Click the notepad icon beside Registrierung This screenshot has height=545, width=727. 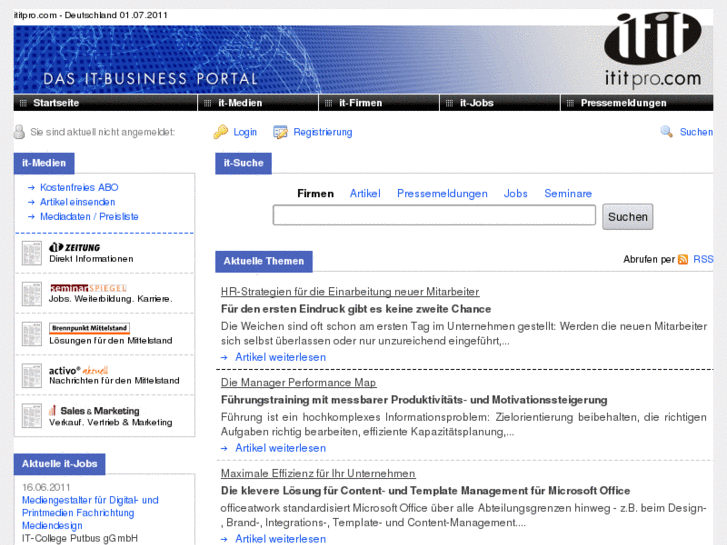click(x=280, y=132)
